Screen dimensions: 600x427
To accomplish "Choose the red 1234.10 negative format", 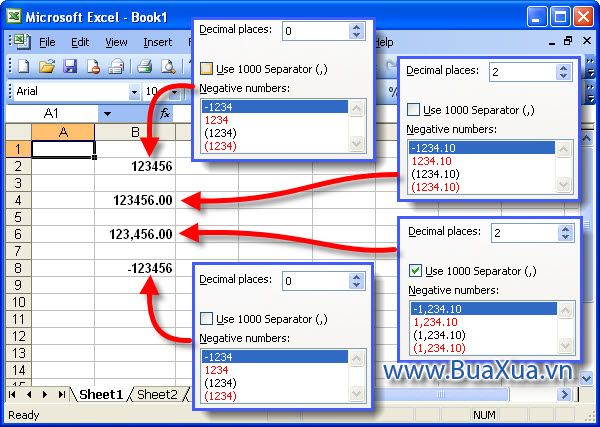I will [432, 161].
